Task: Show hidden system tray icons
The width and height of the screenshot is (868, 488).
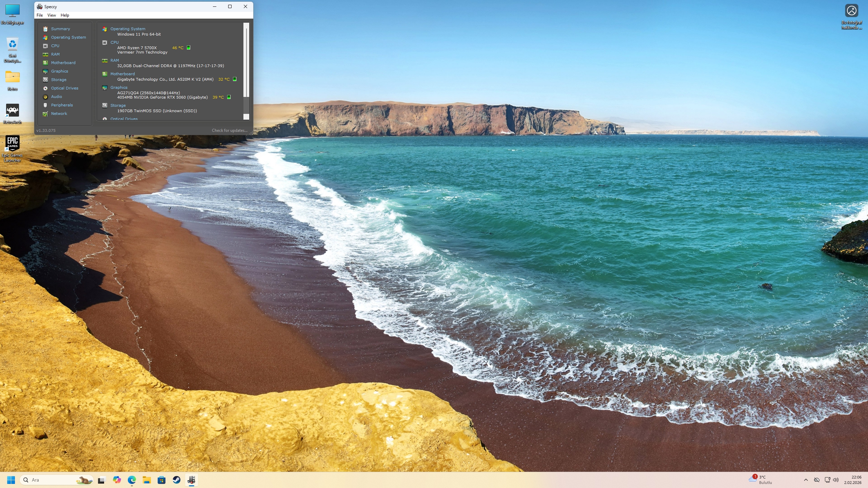Action: coord(806,480)
